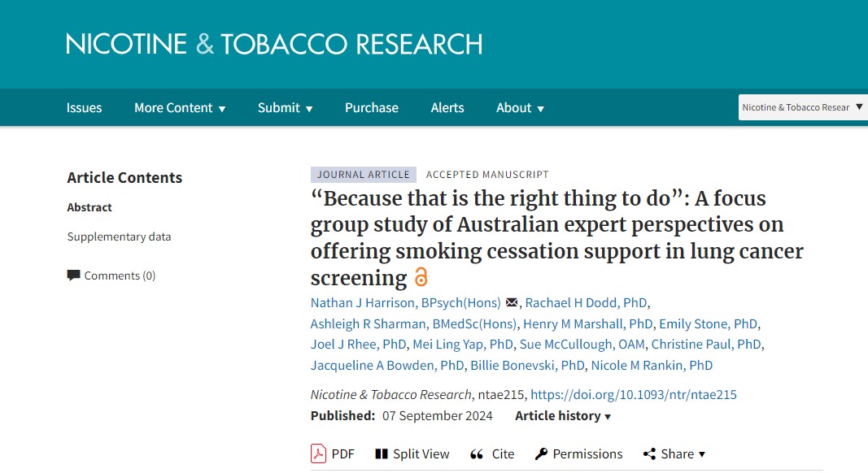Click the Nicotine & Tobacco Research logo
This screenshot has width=868, height=473.
tap(274, 44)
